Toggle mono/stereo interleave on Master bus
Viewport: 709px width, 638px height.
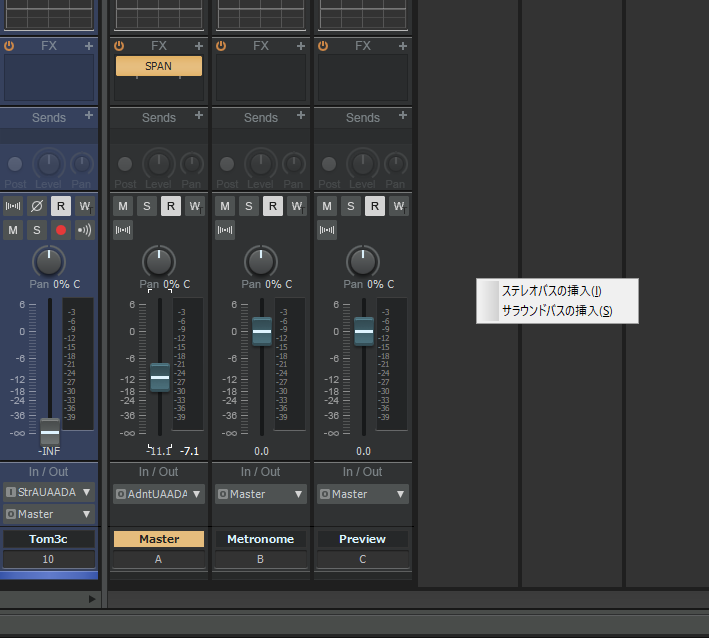[x=123, y=230]
